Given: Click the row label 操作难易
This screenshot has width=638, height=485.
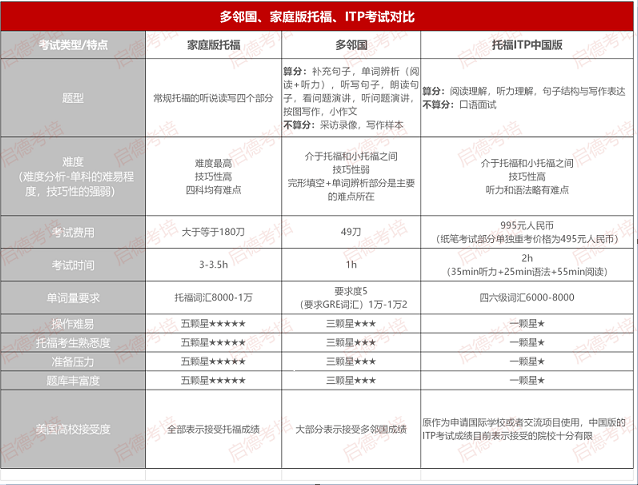Looking at the screenshot, I should click(x=73, y=324).
